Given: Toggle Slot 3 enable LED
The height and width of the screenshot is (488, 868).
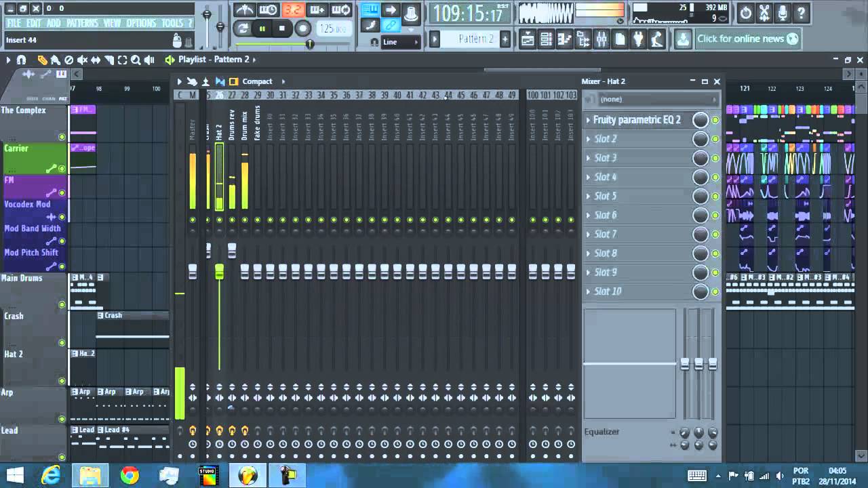Looking at the screenshot, I should [x=715, y=158].
